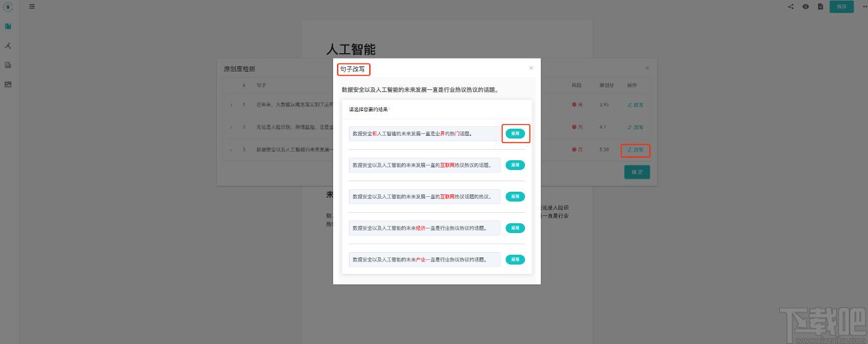The height and width of the screenshot is (344, 868).
Task: Open the image gallery icon in the left sidebar
Action: tap(8, 84)
